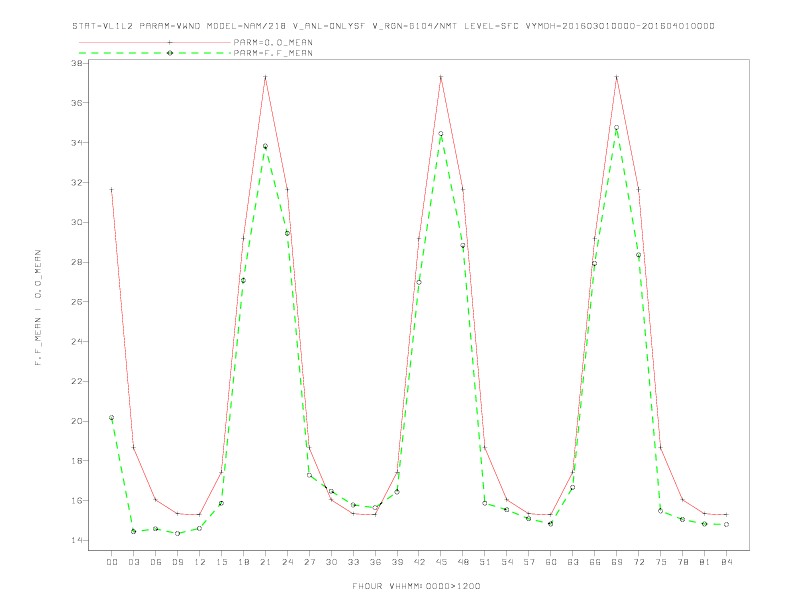Screen dimensions: 792x612
Task: Click the red line peak marker at hour 21
Action: point(265,77)
